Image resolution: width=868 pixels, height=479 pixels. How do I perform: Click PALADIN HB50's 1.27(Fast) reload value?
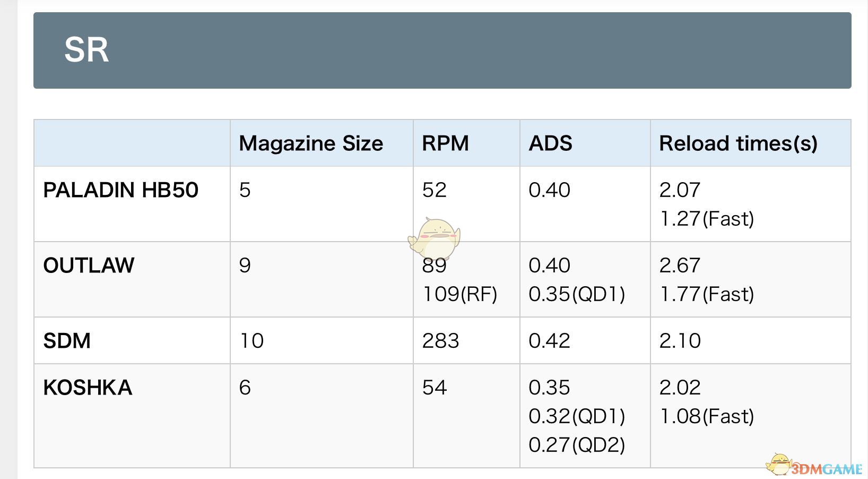coord(707,219)
